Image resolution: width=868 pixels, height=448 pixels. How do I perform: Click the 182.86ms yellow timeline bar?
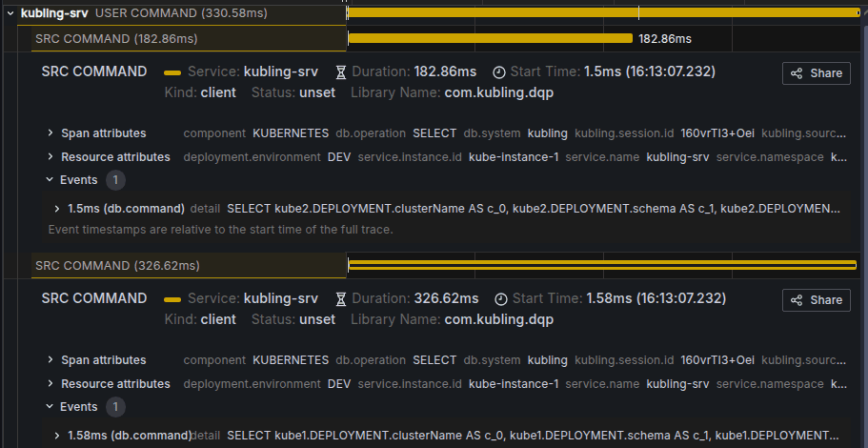tap(490, 39)
